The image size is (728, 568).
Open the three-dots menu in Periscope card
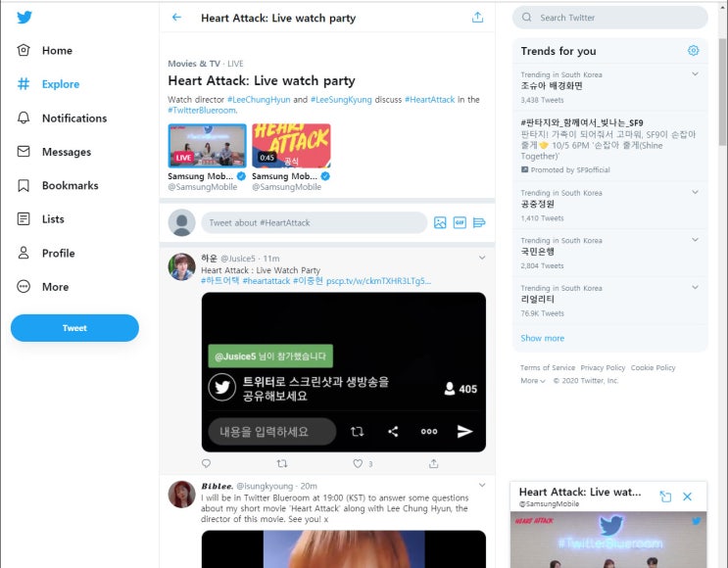tap(429, 432)
